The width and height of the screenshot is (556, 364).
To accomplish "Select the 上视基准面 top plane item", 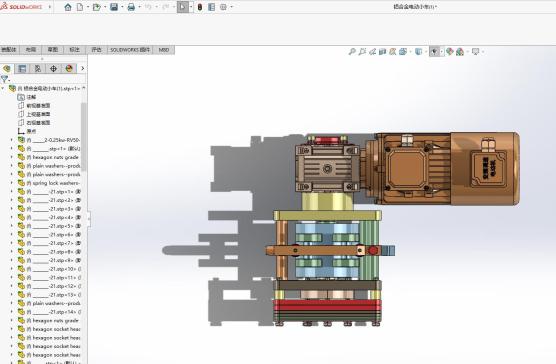I will click(x=34, y=114).
